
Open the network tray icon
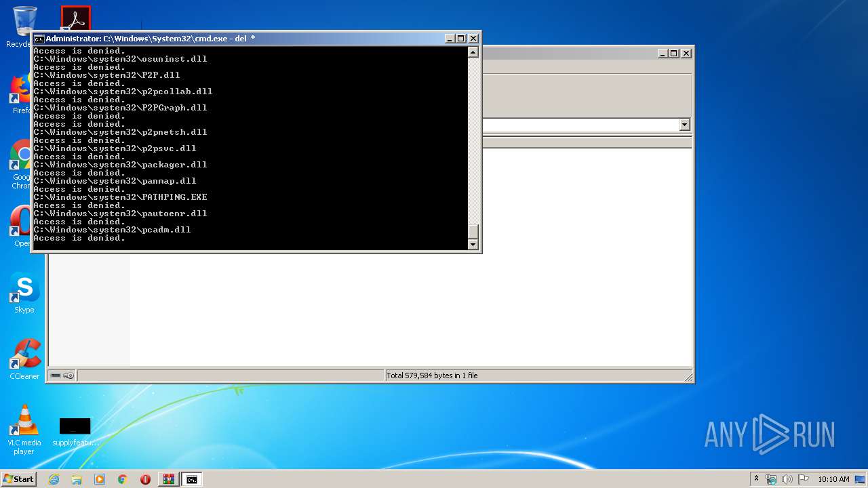(771, 479)
